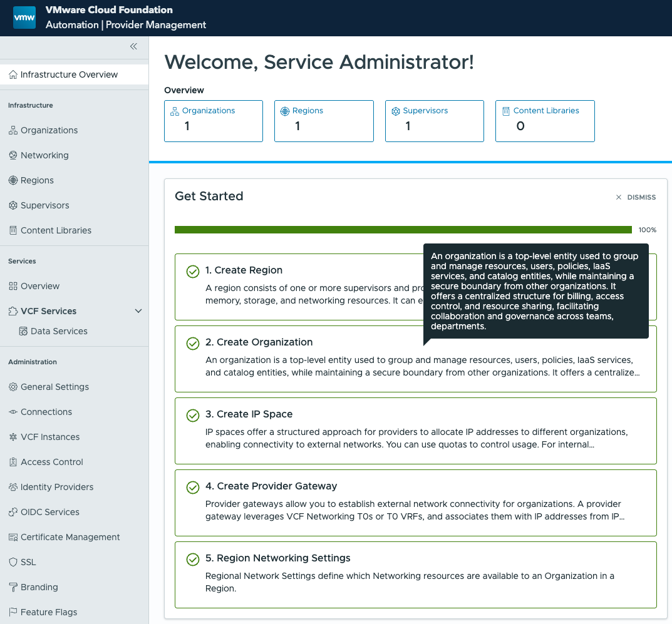Click the Branding paint roller icon
Screen dimensions: 672x624
[13, 587]
